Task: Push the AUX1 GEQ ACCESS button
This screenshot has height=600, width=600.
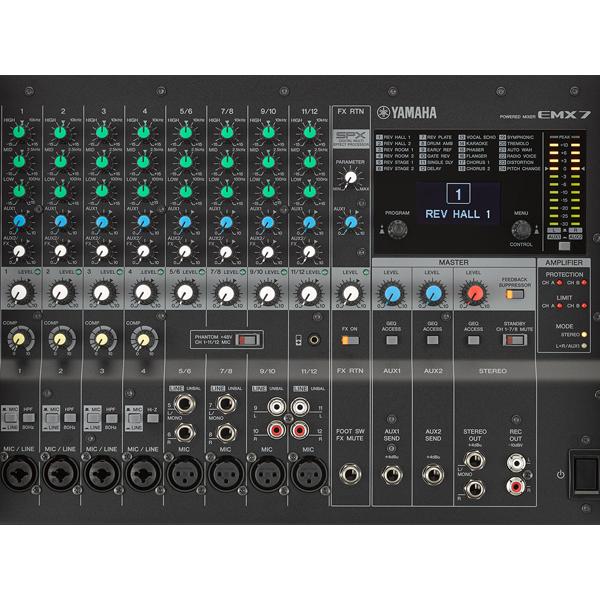Action: 391,340
